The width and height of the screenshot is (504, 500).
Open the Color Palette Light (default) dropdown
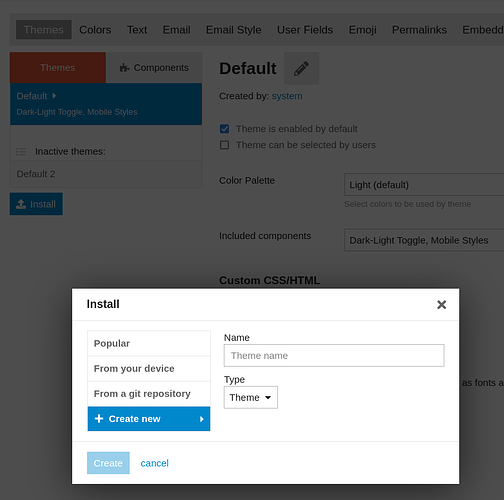[424, 184]
